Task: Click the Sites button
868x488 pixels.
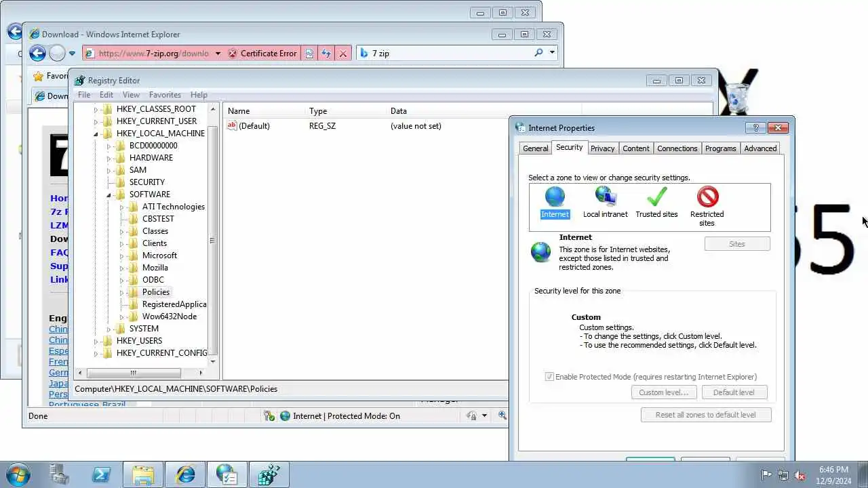Action: pos(737,244)
